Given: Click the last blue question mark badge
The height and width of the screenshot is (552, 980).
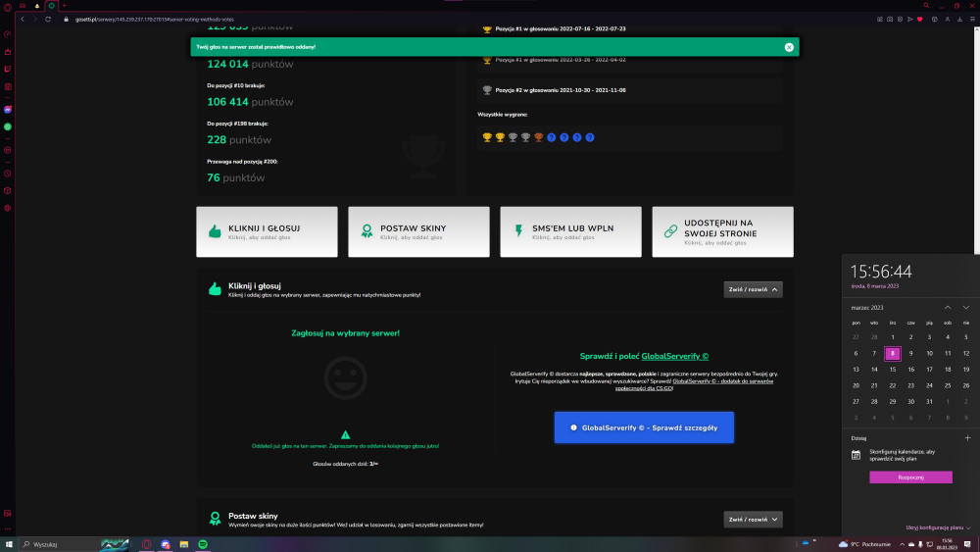Looking at the screenshot, I should click(589, 137).
